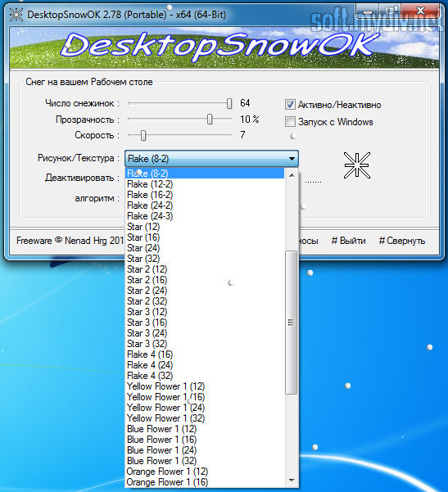448x492 pixels.
Task: Collapse the Рисунок/Текстура combo box arrow
Action: pos(292,159)
